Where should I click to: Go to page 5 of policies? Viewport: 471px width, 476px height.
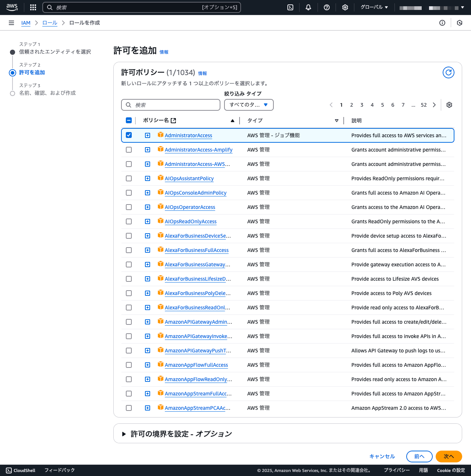[x=382, y=105]
